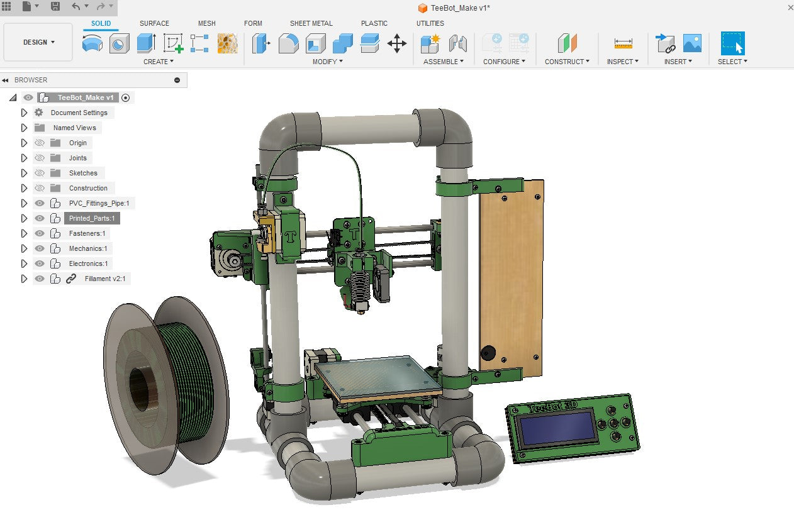Screen dimensions: 794x532
Task: Hide Fasteners:1 via eye icon
Action: click(40, 233)
